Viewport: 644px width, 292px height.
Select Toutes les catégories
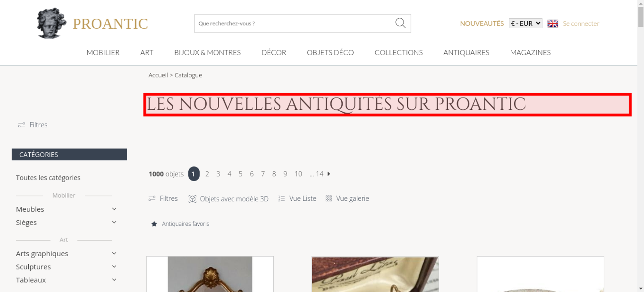coord(48,178)
